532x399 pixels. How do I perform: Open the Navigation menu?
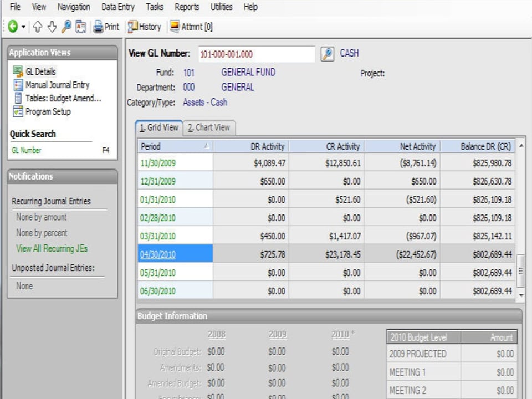[x=74, y=7]
